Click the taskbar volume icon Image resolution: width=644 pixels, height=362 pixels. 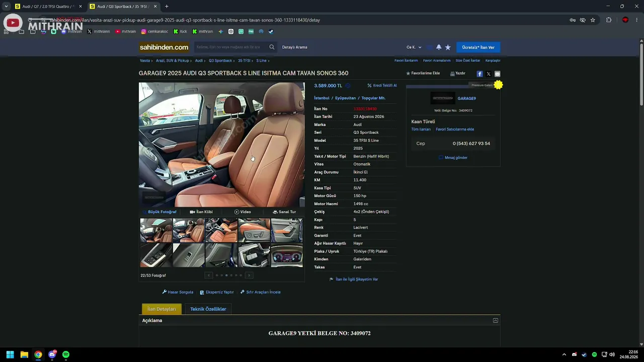(612, 354)
